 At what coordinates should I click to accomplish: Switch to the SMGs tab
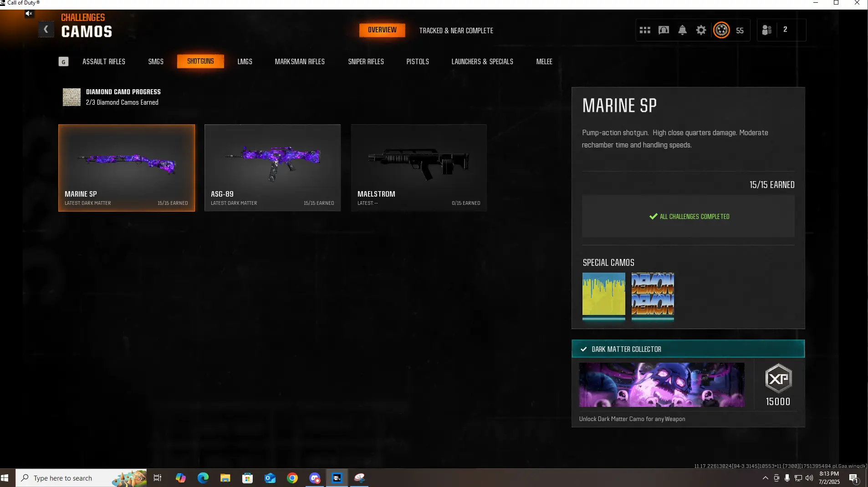[156, 61]
